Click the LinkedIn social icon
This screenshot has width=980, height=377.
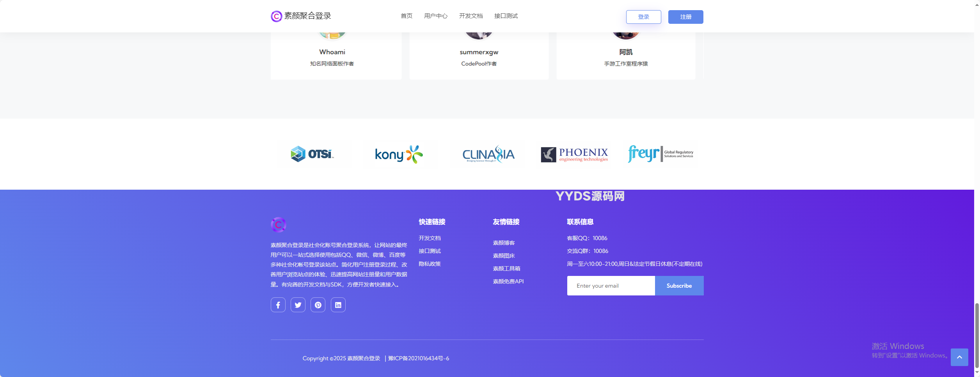pyautogui.click(x=337, y=305)
